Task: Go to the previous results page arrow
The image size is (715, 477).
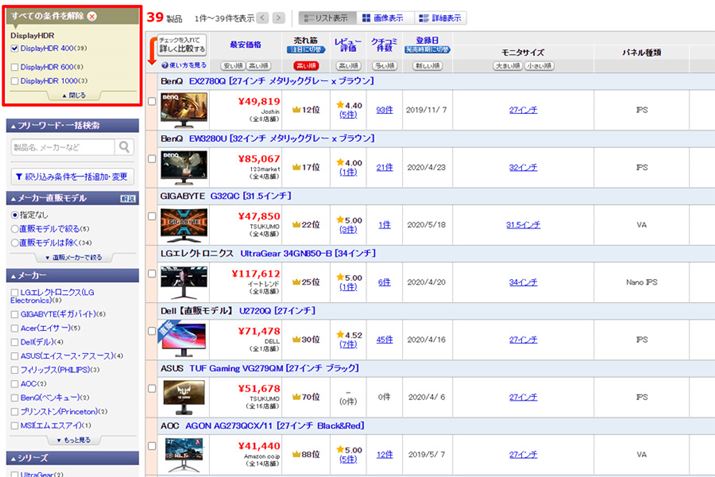Action: coord(262,18)
